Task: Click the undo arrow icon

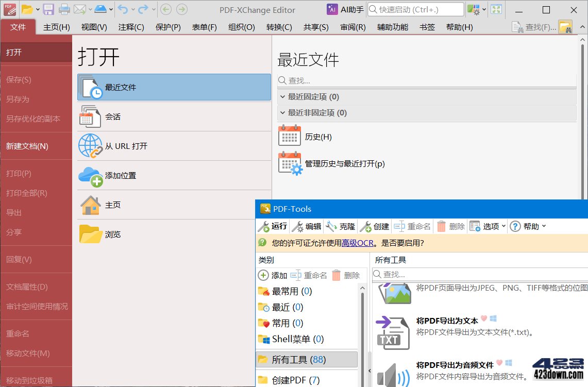Action: click(x=123, y=9)
